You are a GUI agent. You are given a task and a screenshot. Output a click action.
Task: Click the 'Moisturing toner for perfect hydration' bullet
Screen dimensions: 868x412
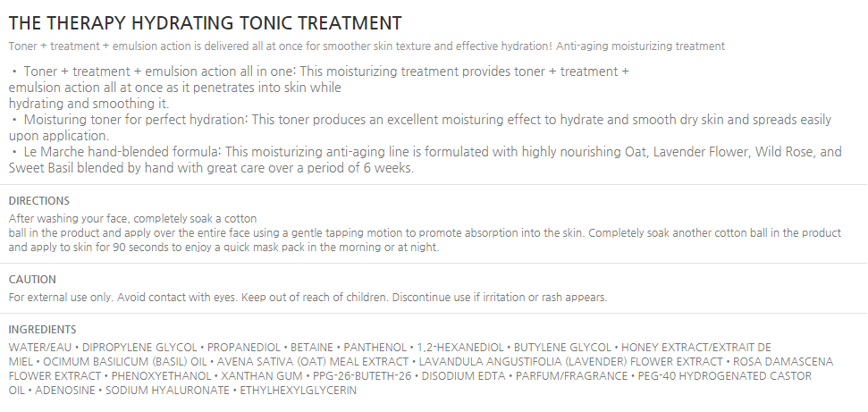420,120
